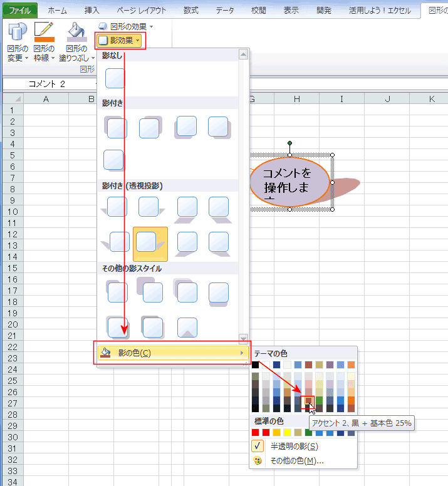Pick その他の影スタイル thumbnail with double upper-left shadow

pyautogui.click(x=185, y=291)
